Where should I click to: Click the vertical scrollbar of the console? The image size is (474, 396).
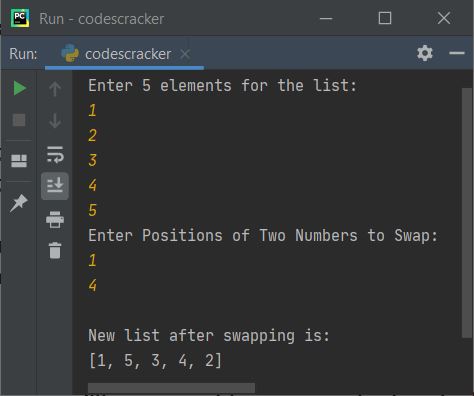(x=467, y=213)
